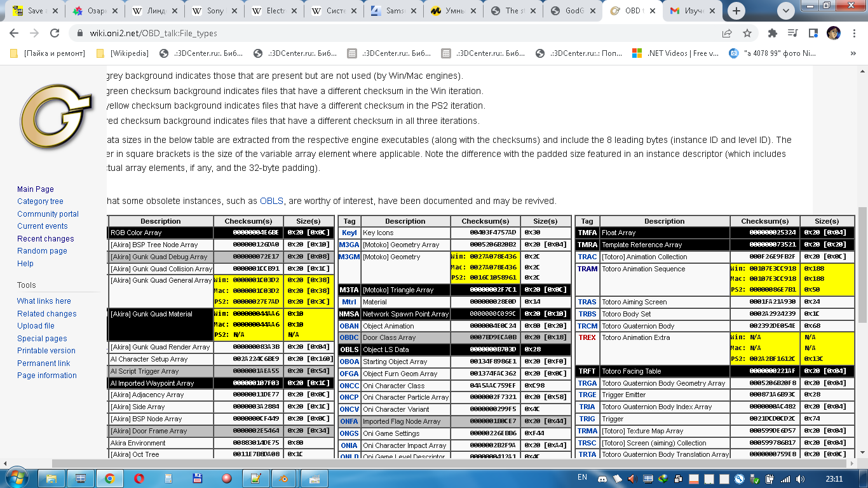Open the Chrome profile avatar

pyautogui.click(x=833, y=33)
